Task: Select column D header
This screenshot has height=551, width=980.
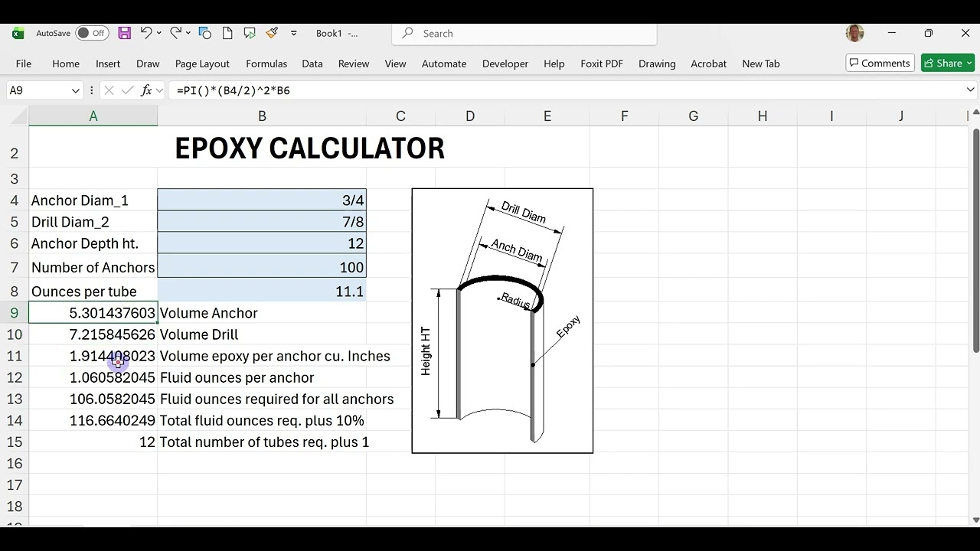Action: click(470, 116)
